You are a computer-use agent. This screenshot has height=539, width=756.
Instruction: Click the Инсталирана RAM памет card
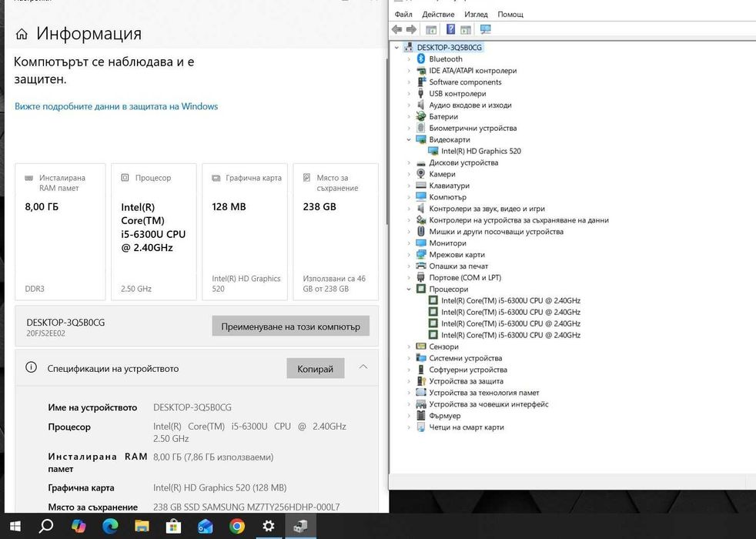(60, 232)
